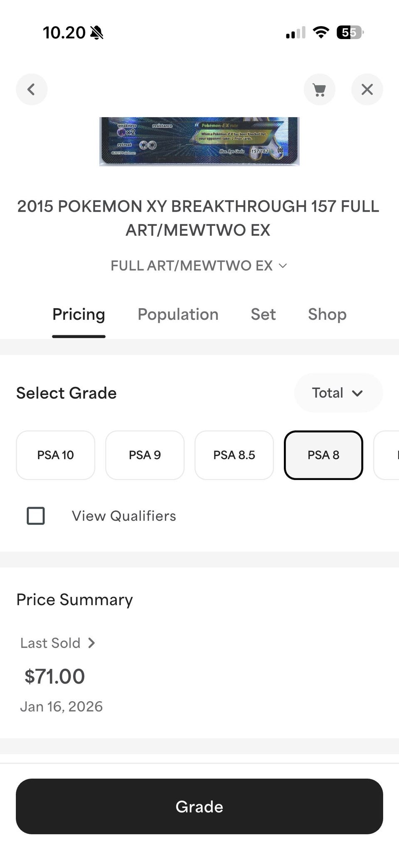Open Last Sold details link
The width and height of the screenshot is (399, 868).
pos(51,643)
